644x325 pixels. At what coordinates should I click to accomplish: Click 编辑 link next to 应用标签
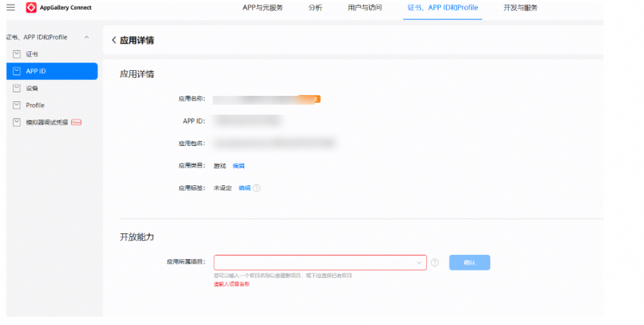(x=244, y=188)
